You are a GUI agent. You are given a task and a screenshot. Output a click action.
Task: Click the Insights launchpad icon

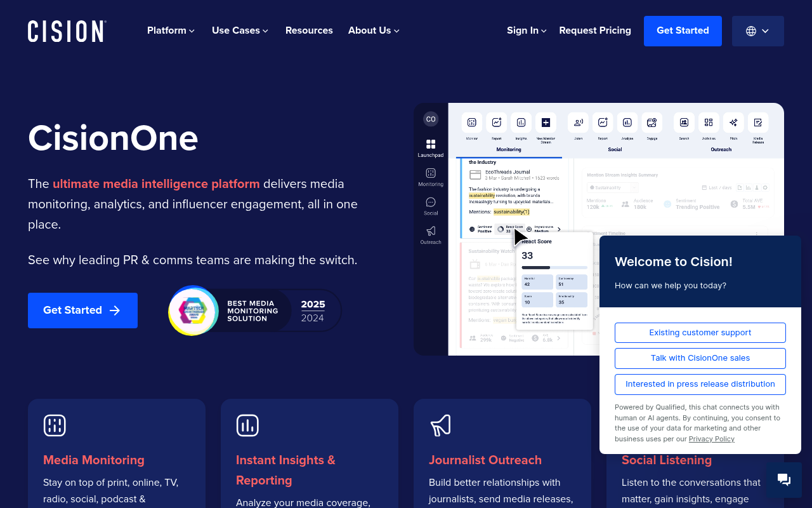521,123
